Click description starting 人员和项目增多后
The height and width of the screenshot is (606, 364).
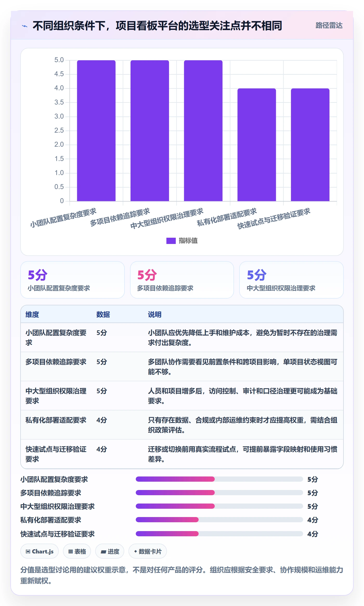(x=243, y=396)
